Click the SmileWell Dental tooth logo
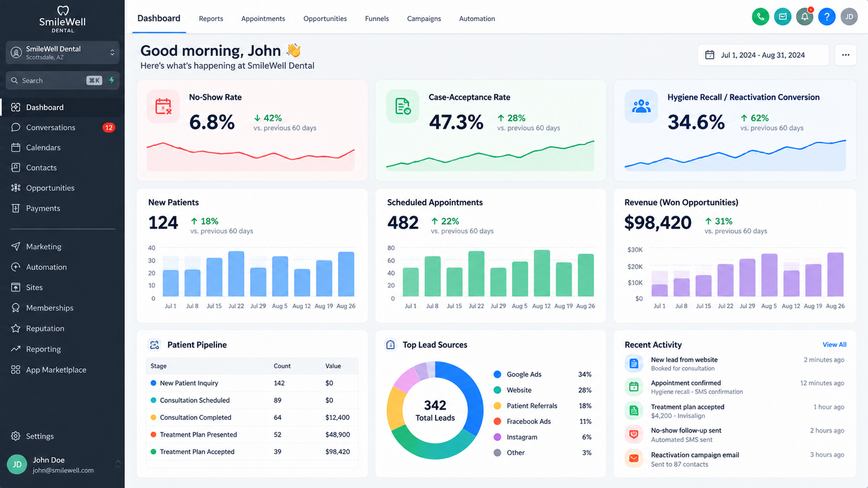This screenshot has width=868, height=488. tap(63, 10)
